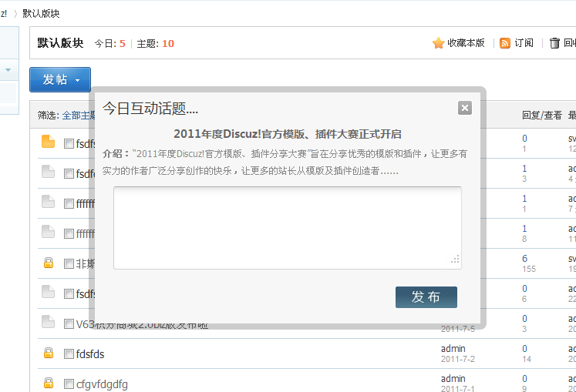Click the 订阅 subscribe link
This screenshot has height=392, width=576.
coord(524,43)
